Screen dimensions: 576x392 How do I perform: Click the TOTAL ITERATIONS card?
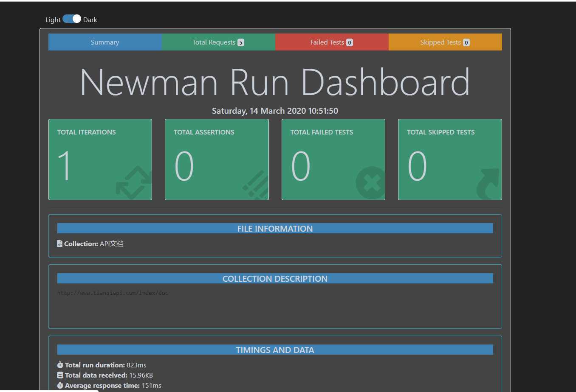point(100,160)
